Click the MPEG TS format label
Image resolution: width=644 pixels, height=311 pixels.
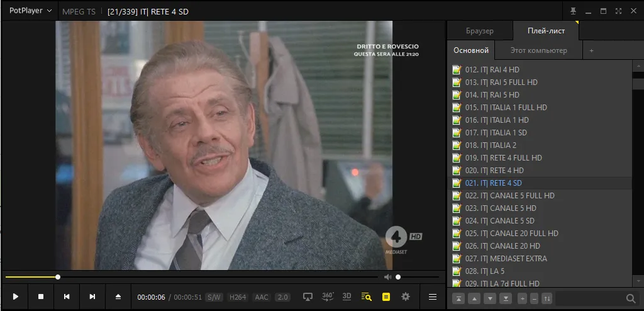[79, 11]
